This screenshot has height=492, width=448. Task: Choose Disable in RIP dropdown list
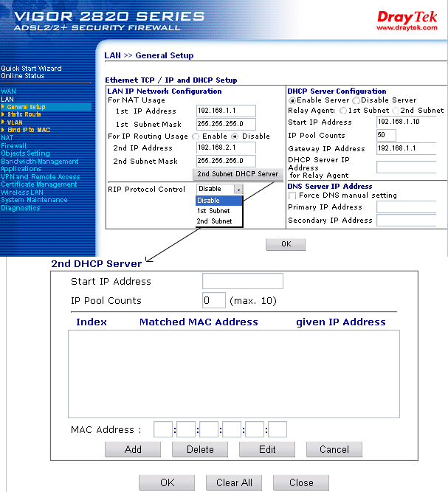[x=219, y=201]
